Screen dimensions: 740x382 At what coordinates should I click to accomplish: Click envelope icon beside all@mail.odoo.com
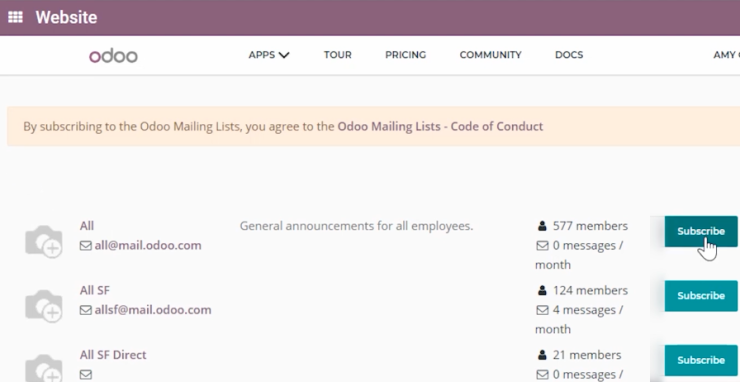coord(85,246)
